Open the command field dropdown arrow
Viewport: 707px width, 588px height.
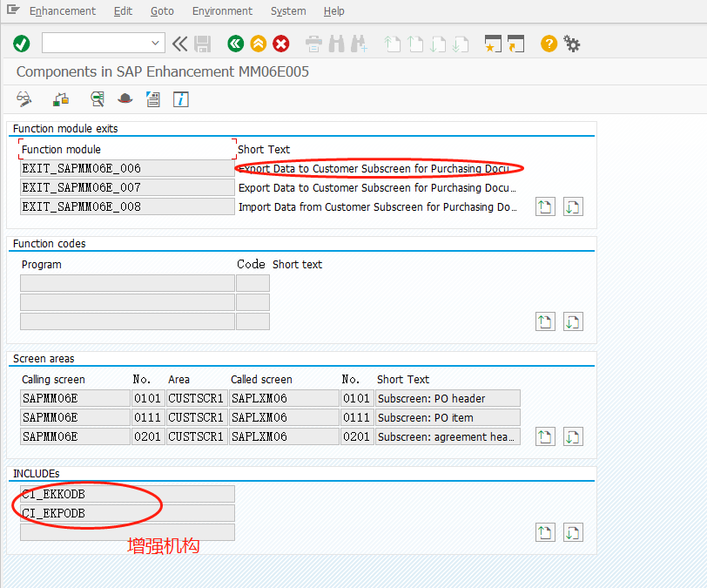(155, 44)
